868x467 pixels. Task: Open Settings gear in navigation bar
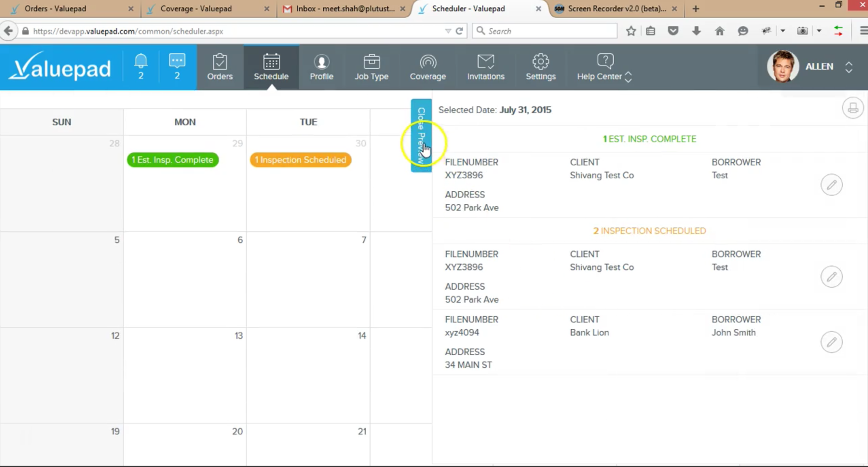click(x=541, y=67)
